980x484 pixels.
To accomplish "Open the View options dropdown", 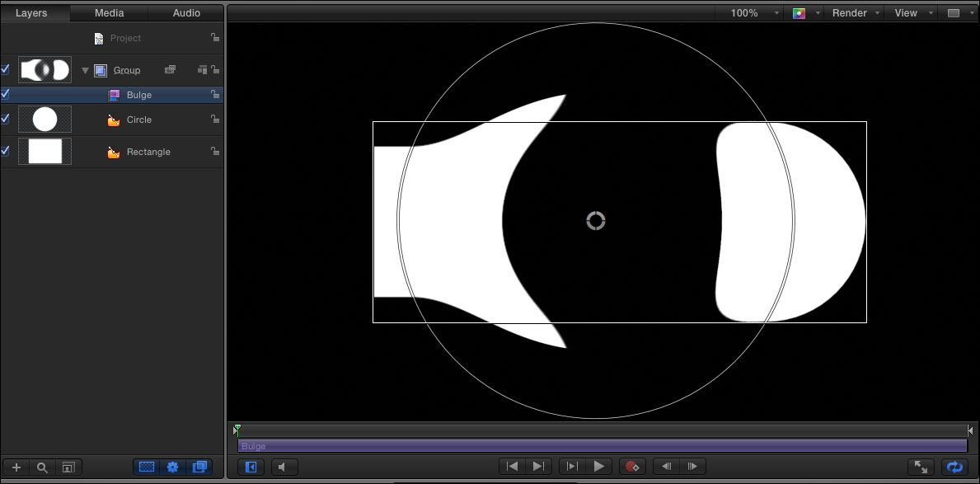I will click(x=913, y=13).
